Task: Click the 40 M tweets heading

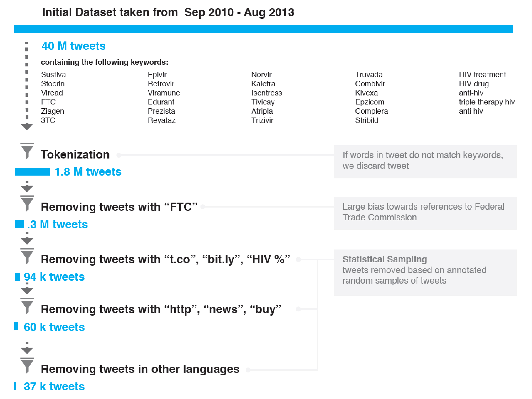Action: (x=73, y=46)
